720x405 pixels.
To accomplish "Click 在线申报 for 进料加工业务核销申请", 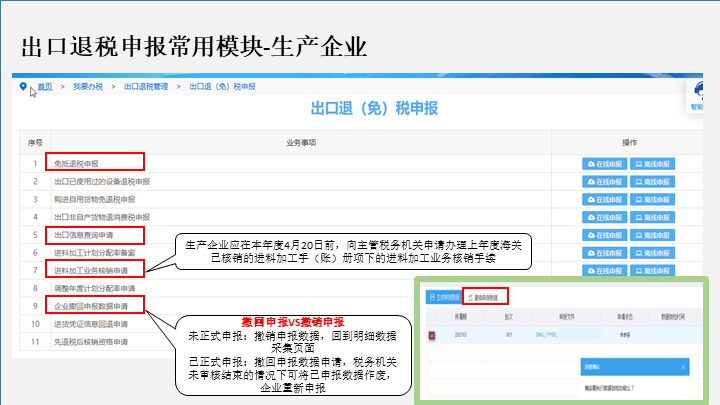I will coord(604,271).
